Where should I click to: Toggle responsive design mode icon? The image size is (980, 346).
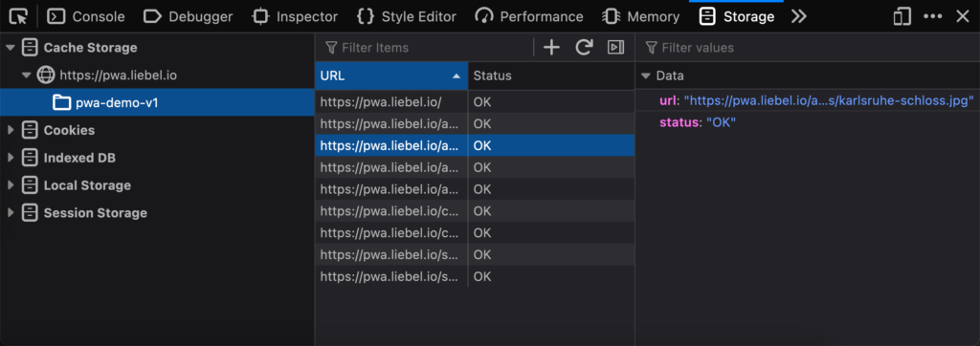(902, 17)
